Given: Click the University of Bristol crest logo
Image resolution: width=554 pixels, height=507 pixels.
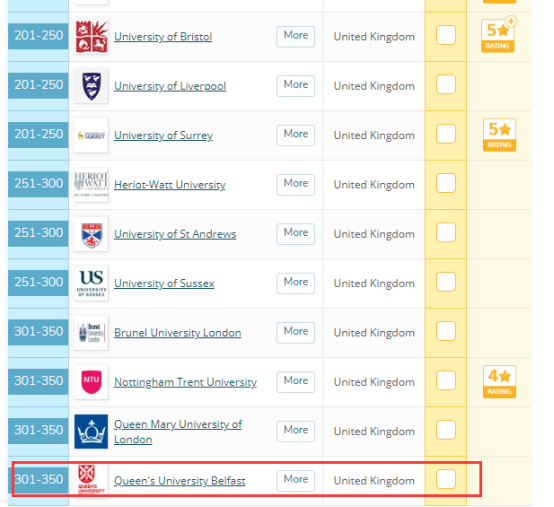Looking at the screenshot, I should click(x=91, y=37).
